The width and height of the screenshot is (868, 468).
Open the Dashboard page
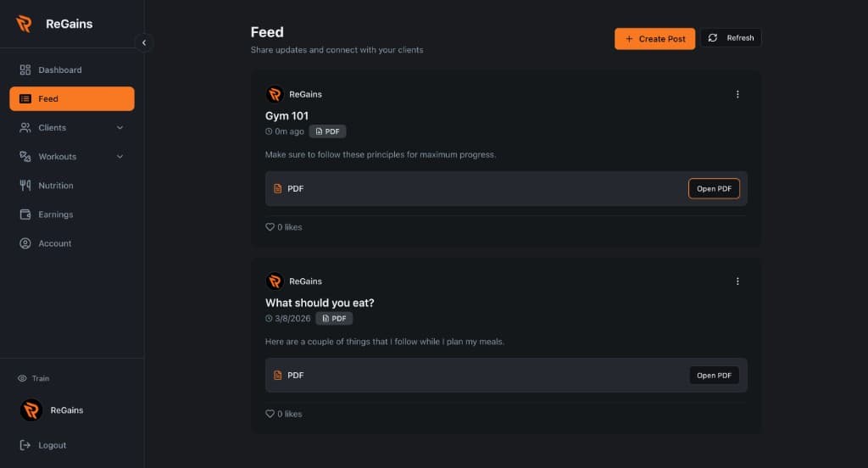[x=59, y=70]
